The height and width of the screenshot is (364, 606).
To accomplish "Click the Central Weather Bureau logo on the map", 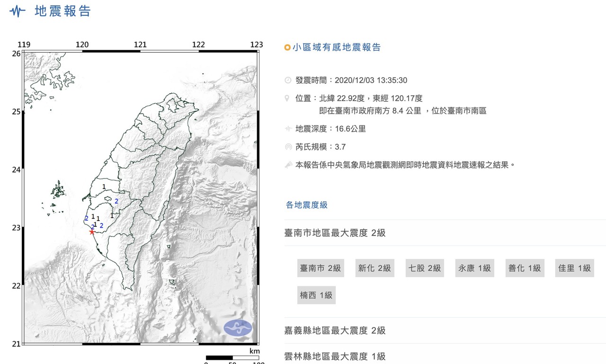I will 238,328.
